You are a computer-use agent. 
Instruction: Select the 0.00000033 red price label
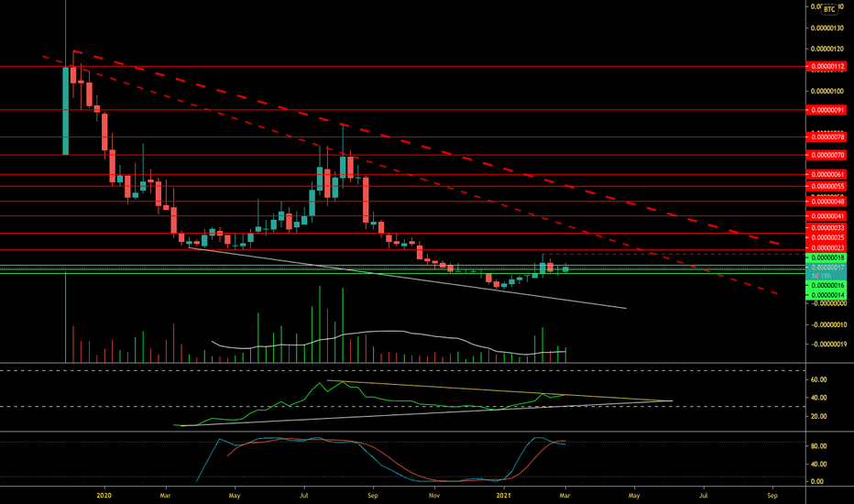826,228
